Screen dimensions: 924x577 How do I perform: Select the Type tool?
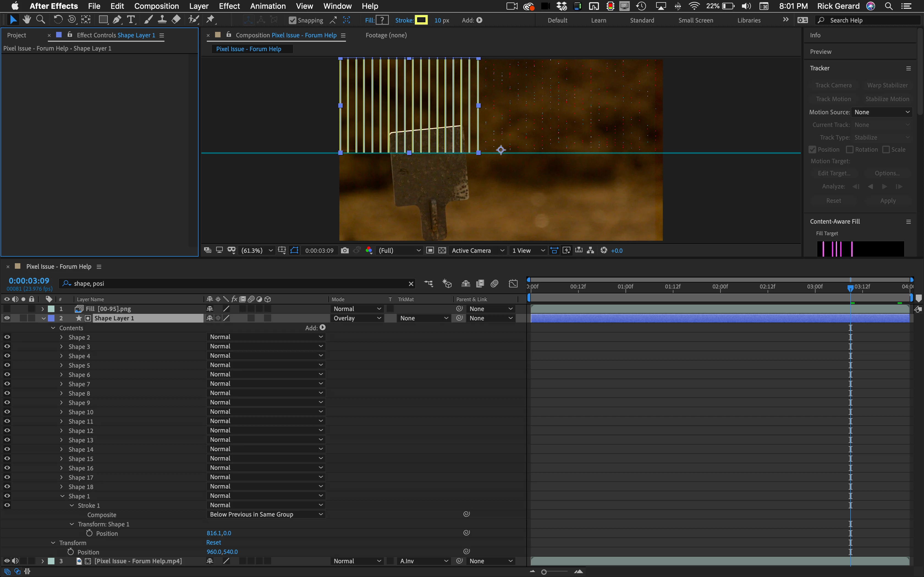(x=131, y=20)
